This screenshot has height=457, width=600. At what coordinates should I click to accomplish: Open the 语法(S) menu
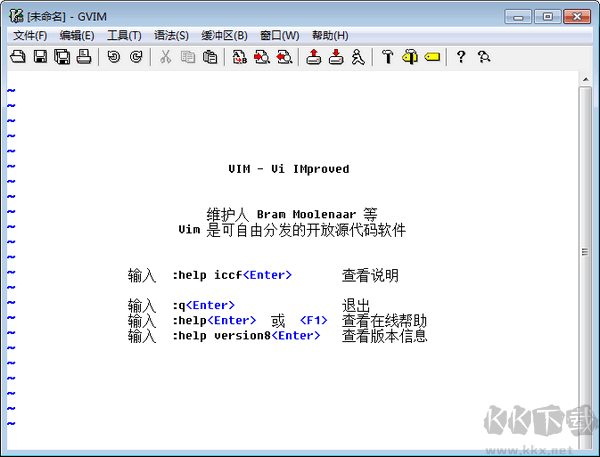pos(171,36)
